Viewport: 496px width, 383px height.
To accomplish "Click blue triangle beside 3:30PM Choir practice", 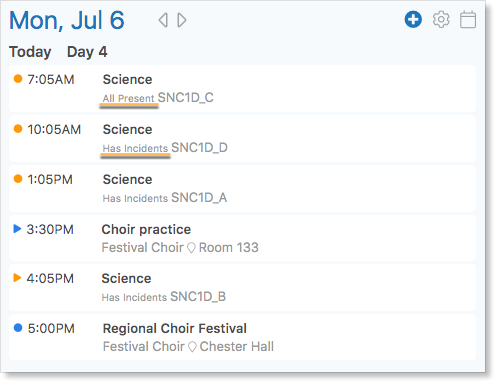I will [17, 229].
